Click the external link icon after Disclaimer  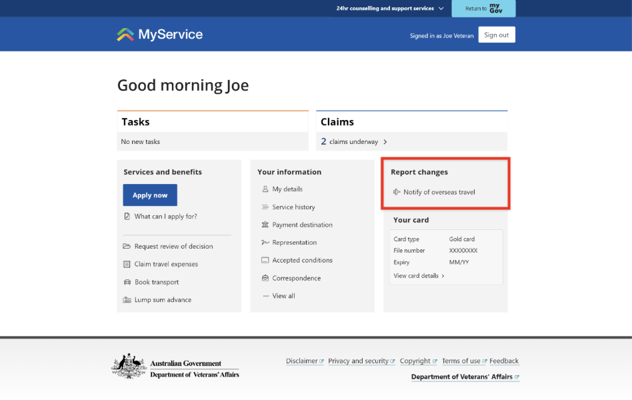click(x=321, y=361)
